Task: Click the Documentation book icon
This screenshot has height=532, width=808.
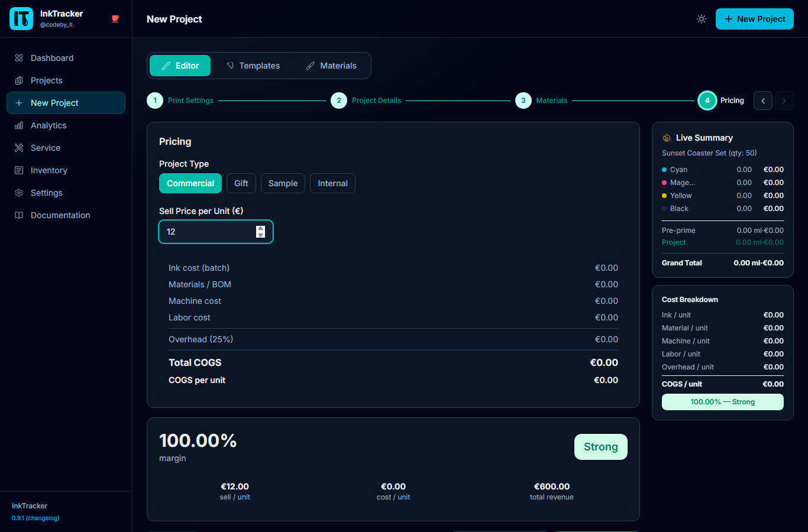Action: [x=19, y=215]
